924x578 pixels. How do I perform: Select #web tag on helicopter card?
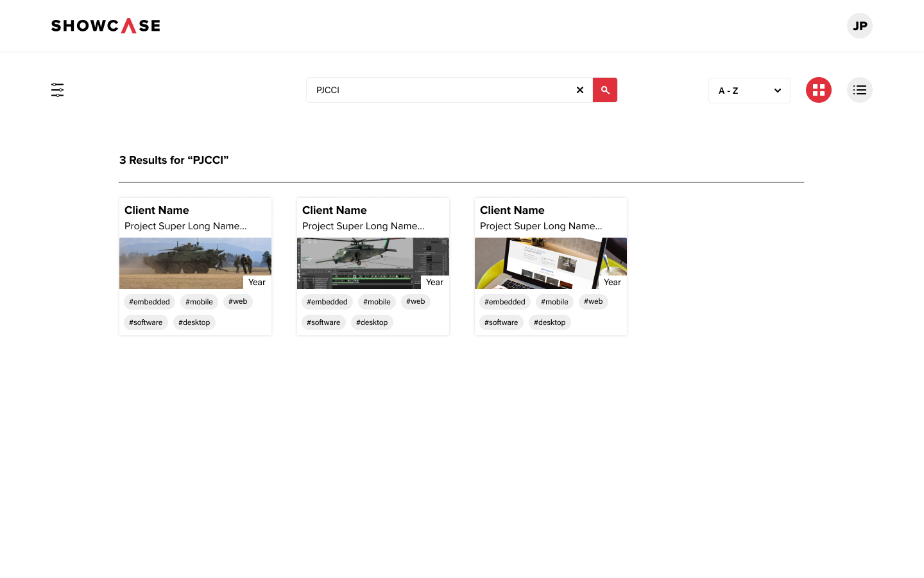tap(416, 301)
